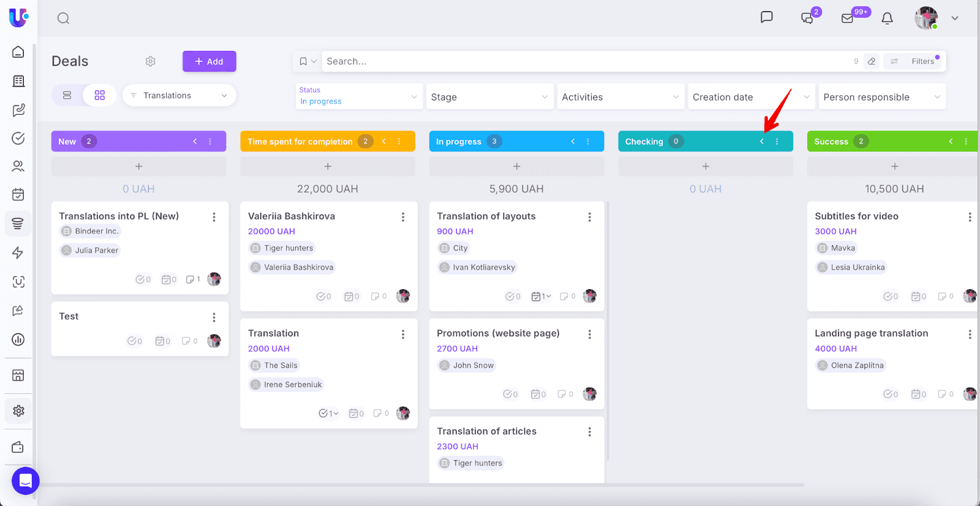The image size is (980, 506).
Task: Click the Deals settings gear icon
Action: click(151, 61)
